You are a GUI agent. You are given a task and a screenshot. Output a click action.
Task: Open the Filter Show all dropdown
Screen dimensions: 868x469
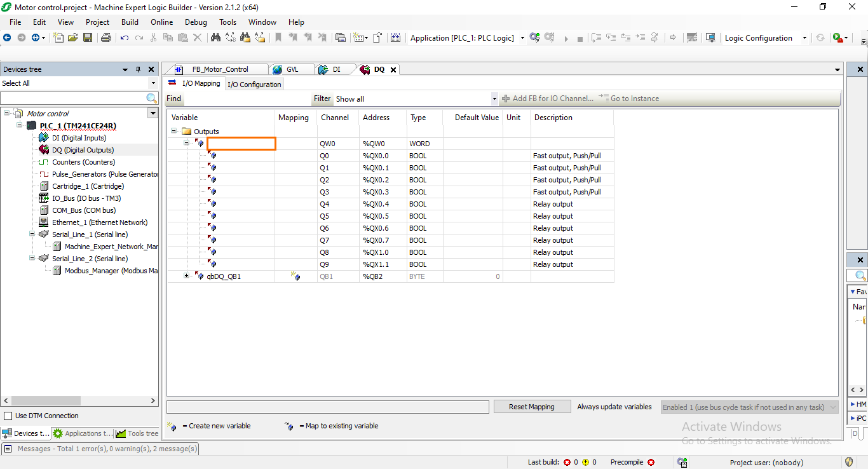494,99
